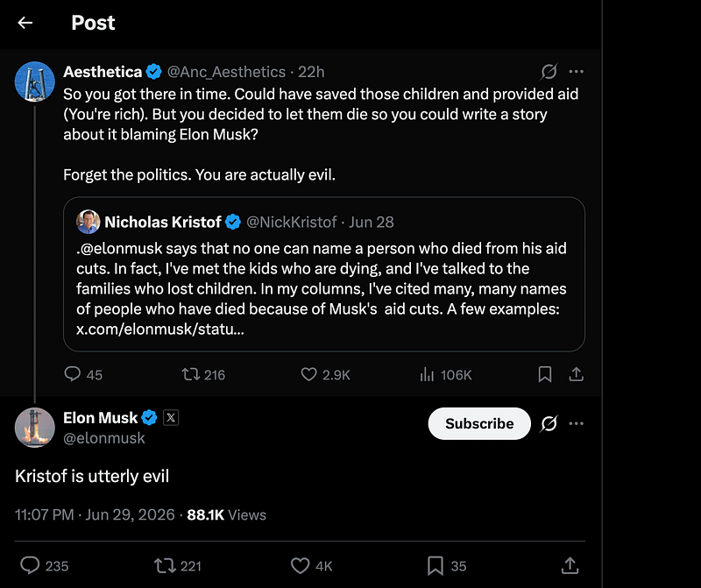Share Elon Musk's post
The image size is (701, 588).
(x=570, y=565)
